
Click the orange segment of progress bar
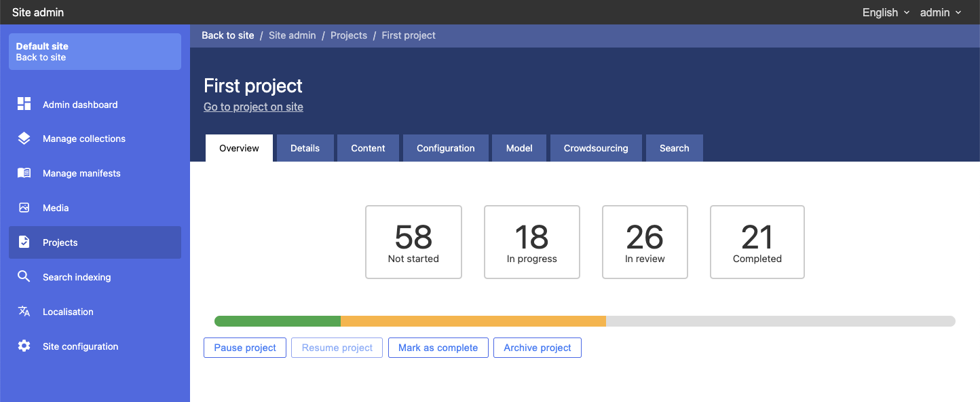pos(473,321)
